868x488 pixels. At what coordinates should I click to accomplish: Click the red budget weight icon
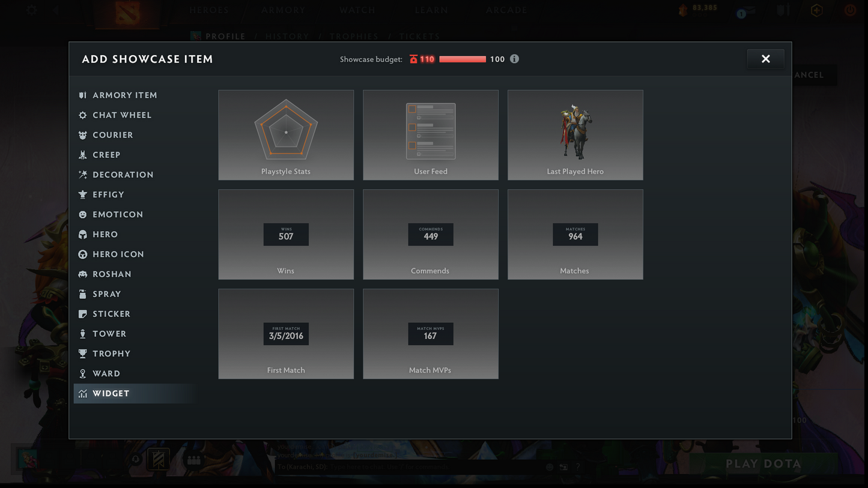[413, 59]
